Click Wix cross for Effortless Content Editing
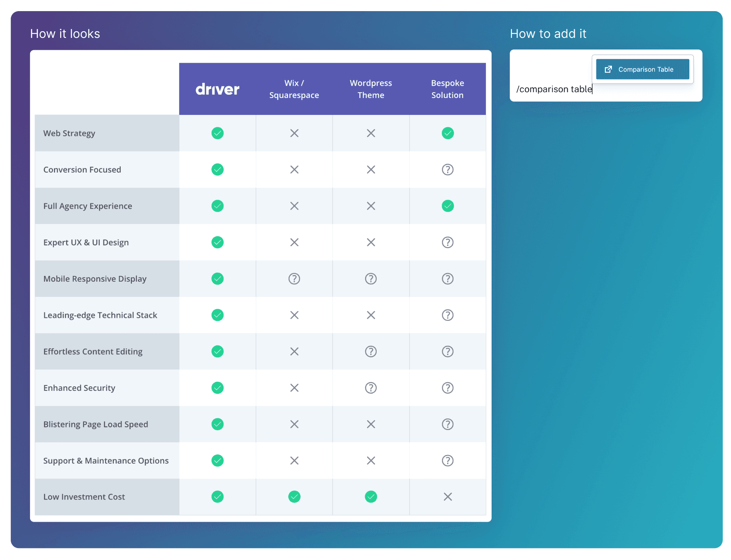This screenshot has height=560, width=731. (x=294, y=351)
